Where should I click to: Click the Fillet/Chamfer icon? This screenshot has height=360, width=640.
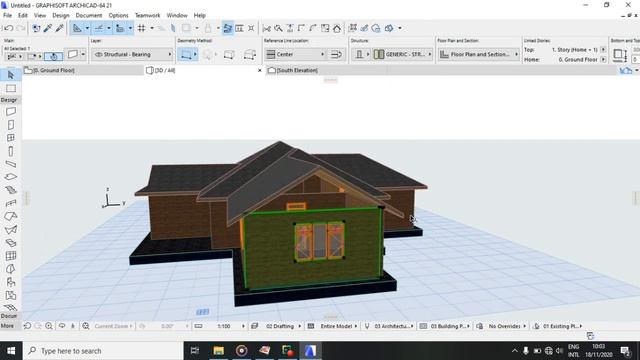click(x=313, y=28)
